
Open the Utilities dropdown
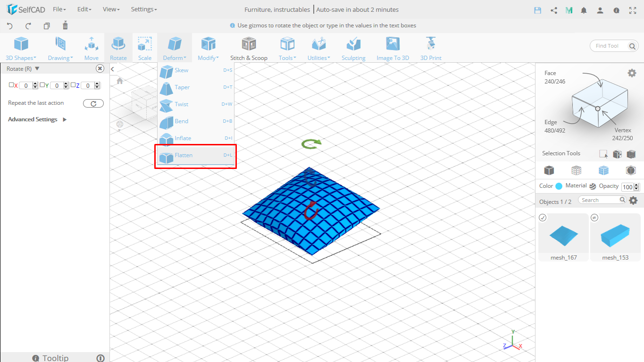coord(319,49)
